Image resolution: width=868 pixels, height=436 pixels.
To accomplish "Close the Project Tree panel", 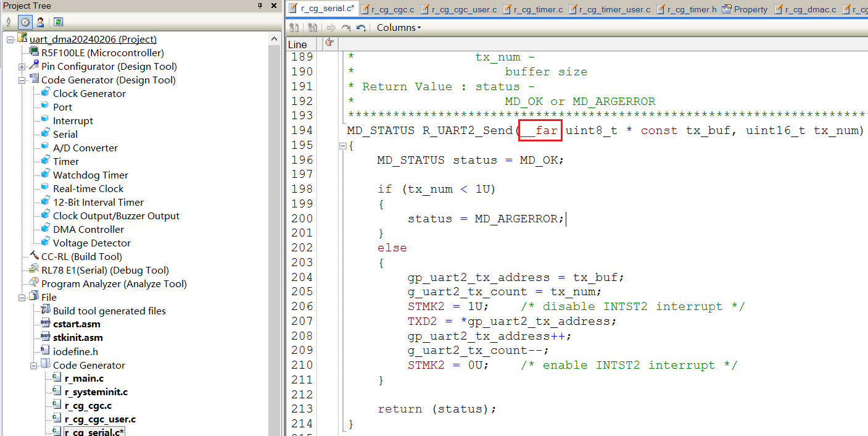I will [x=275, y=6].
